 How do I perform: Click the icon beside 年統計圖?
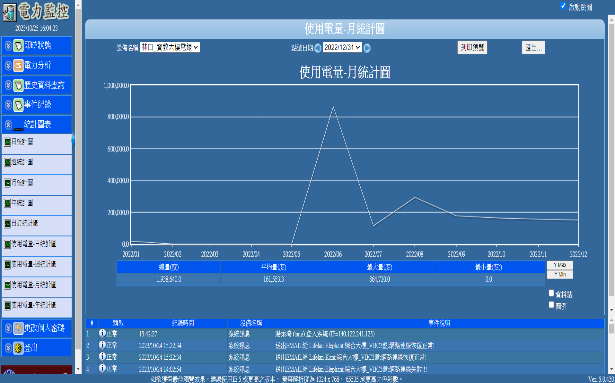pyautogui.click(x=7, y=203)
